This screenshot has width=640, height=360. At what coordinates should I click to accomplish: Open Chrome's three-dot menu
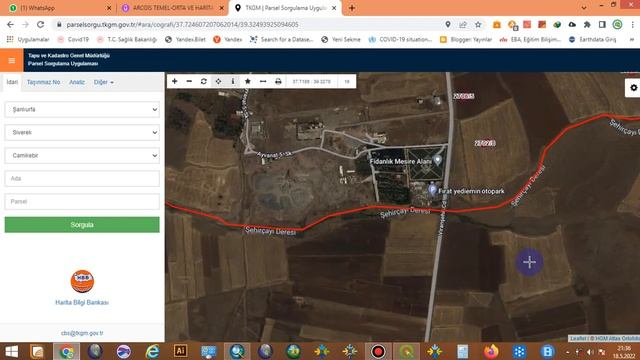click(633, 24)
